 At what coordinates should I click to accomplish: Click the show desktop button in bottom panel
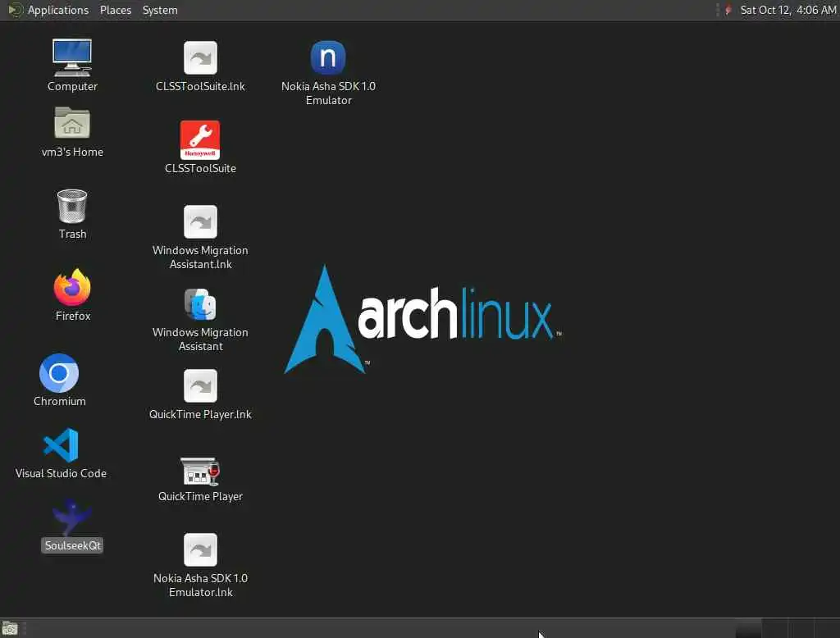click(x=10, y=628)
